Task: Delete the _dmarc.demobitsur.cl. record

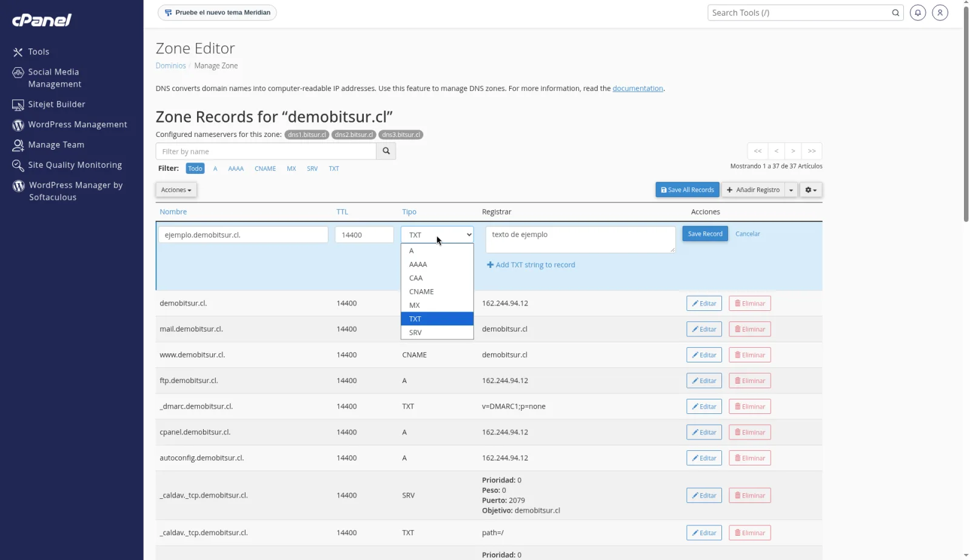Action: click(750, 407)
